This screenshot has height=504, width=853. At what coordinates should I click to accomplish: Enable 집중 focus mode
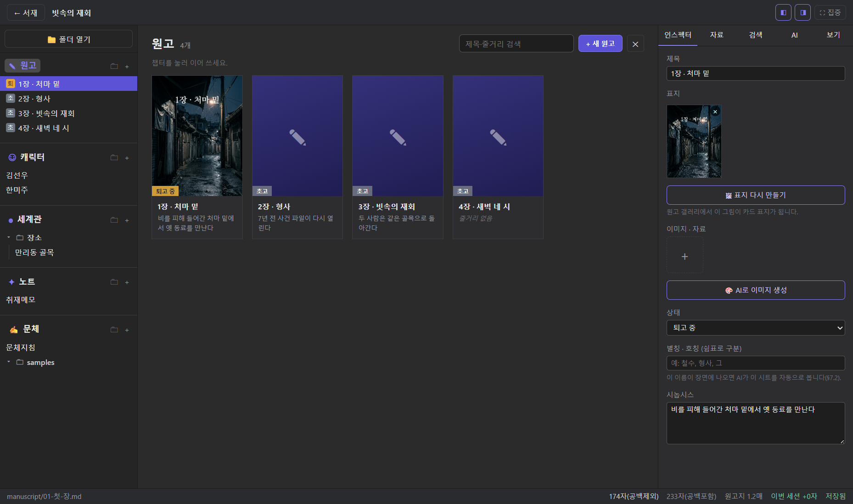pos(831,12)
